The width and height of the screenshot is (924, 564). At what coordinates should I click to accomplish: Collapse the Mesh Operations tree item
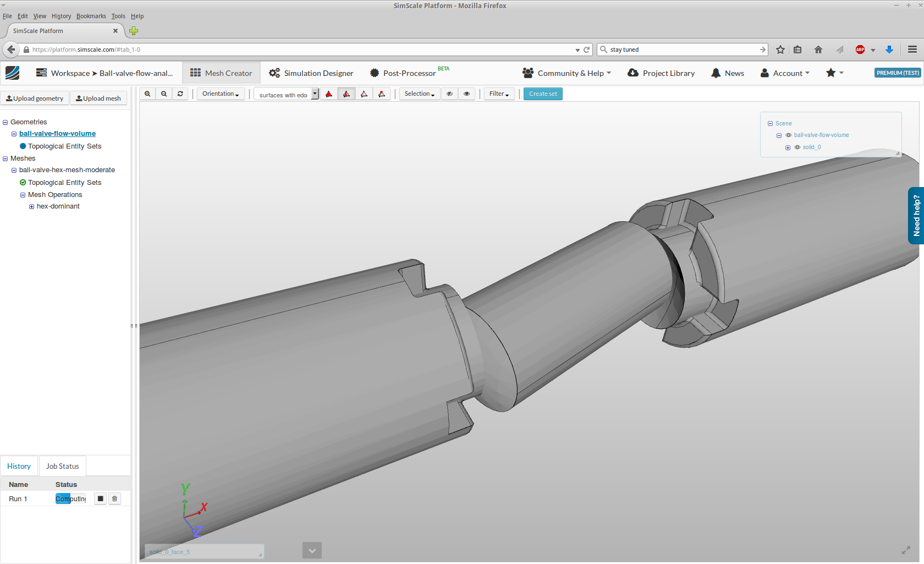23,194
